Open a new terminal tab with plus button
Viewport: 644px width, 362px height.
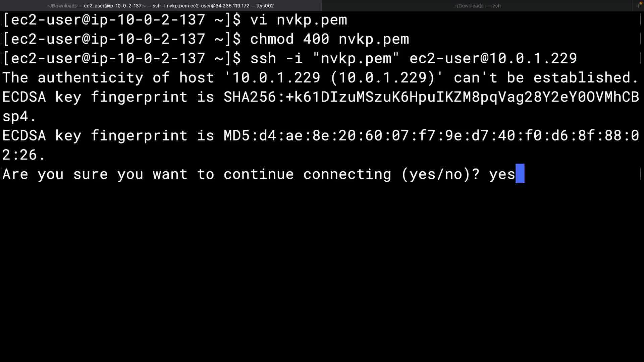click(638, 6)
